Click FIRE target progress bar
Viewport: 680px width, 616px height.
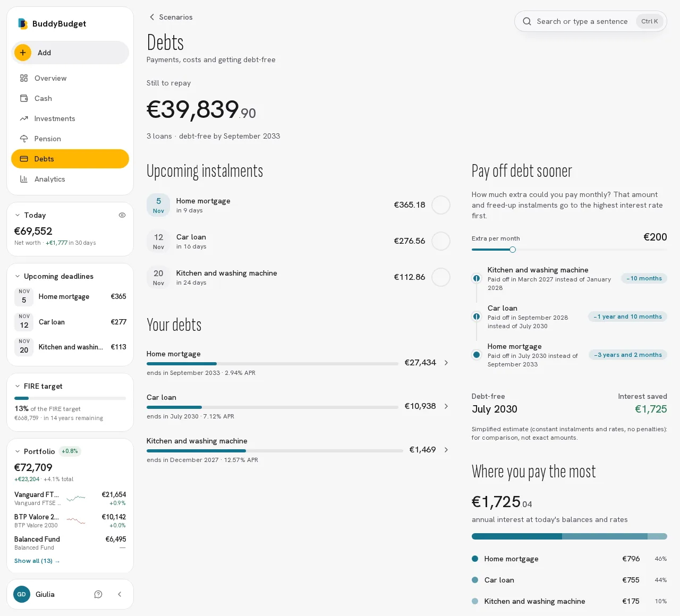[70, 398]
